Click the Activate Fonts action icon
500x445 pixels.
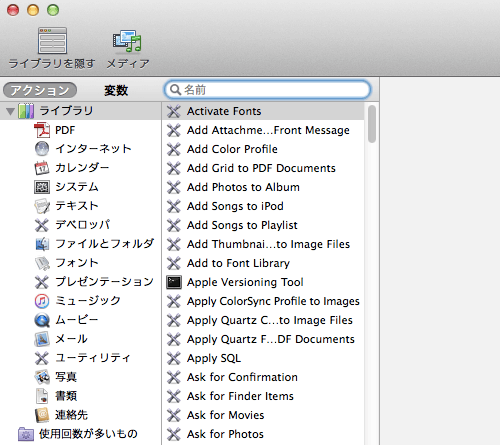174,111
